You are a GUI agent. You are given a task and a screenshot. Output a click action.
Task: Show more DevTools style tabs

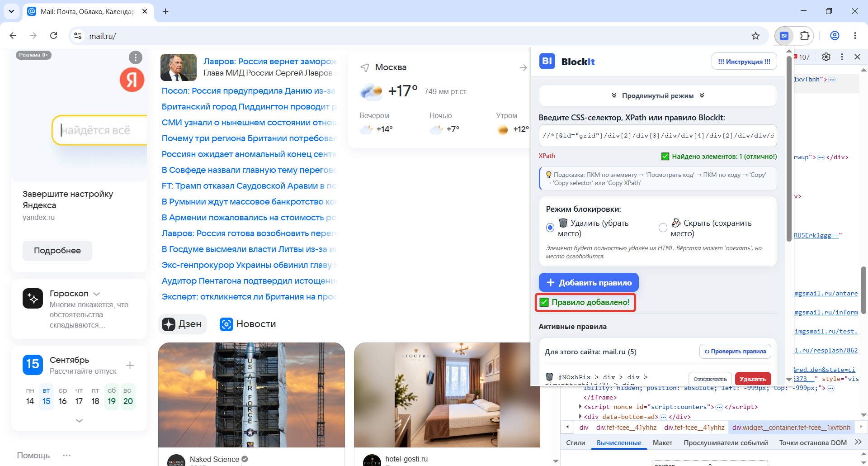point(858,442)
